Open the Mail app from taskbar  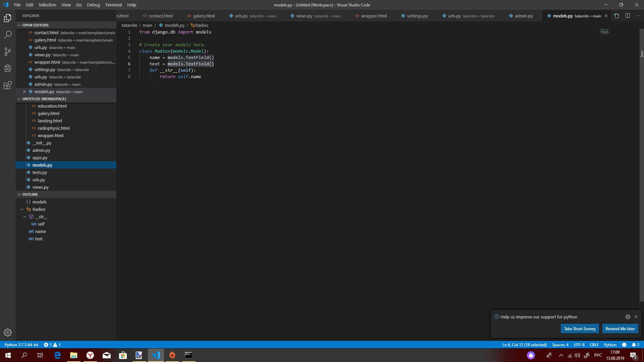107,355
